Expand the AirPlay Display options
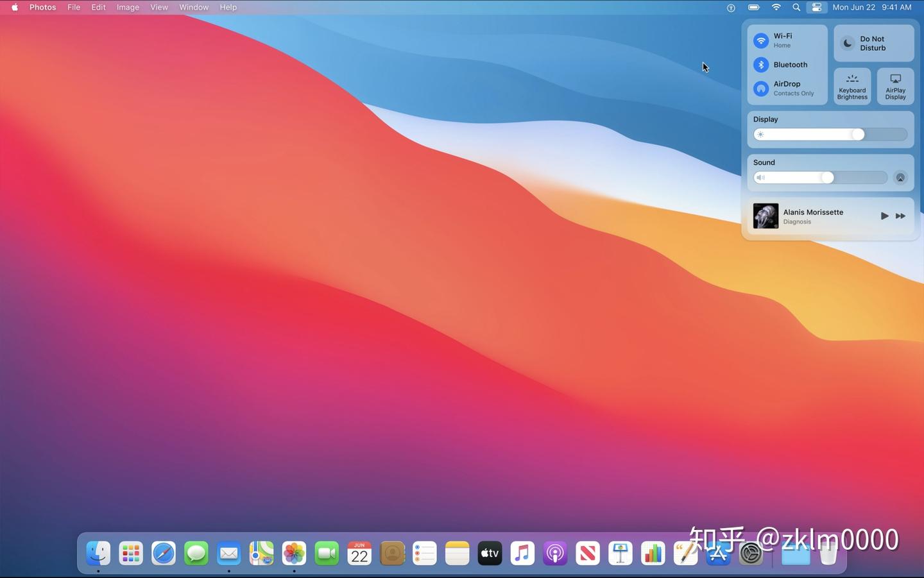 click(x=894, y=86)
